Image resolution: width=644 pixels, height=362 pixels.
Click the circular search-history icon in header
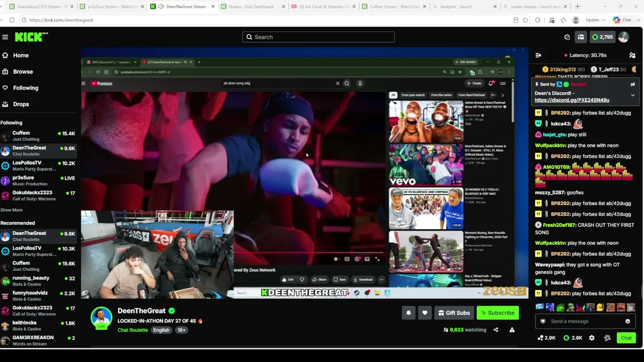567,37
